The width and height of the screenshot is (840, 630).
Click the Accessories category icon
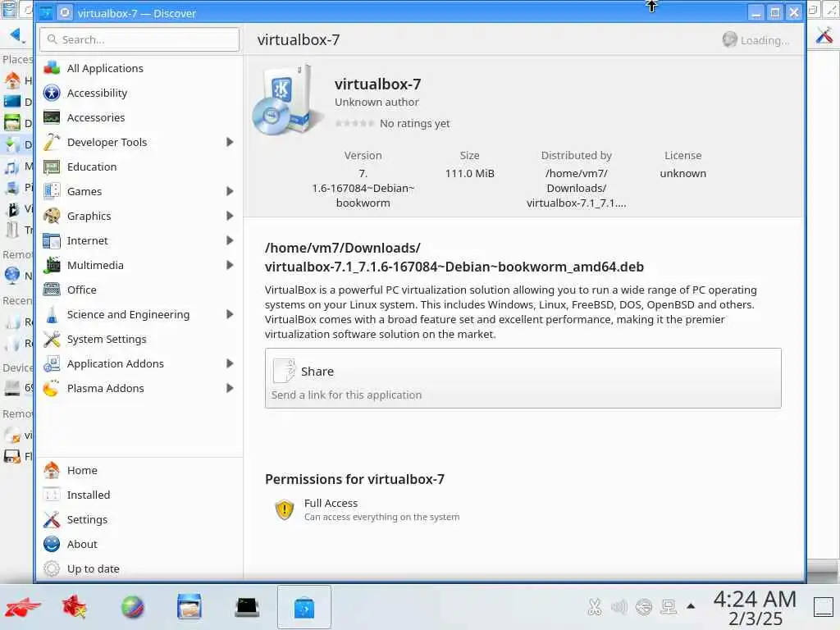[x=52, y=117]
